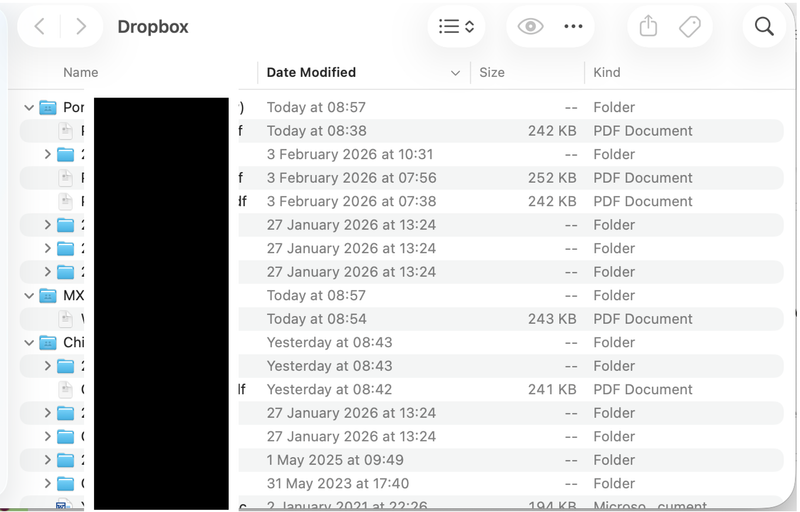
Task: Click the Por shared folder icon
Action: 47,107
